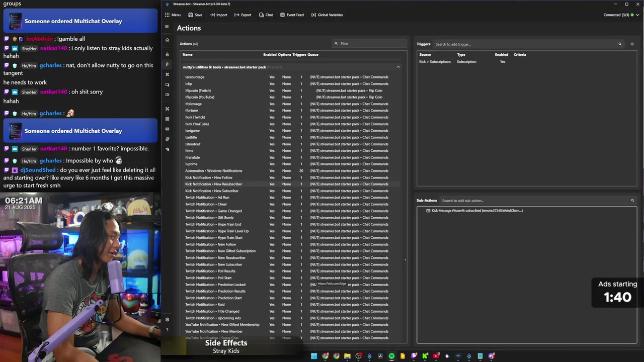Click Save in the toolbar
This screenshot has height=362, width=644.
click(195, 15)
